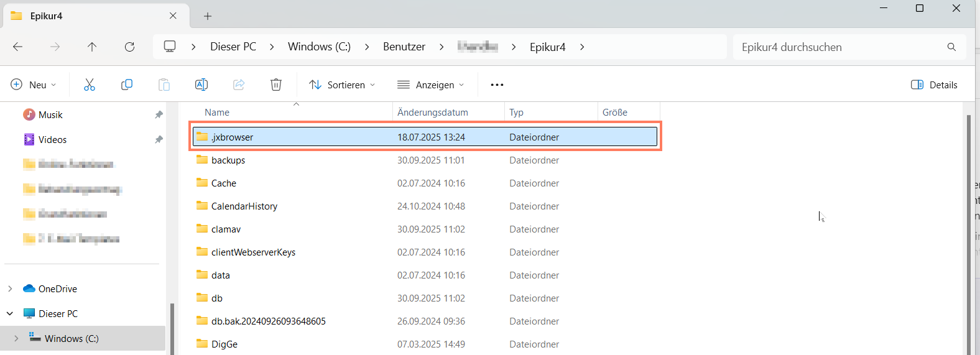Go forward with the right arrow
Viewport: 980px width, 355px height.
(x=55, y=47)
